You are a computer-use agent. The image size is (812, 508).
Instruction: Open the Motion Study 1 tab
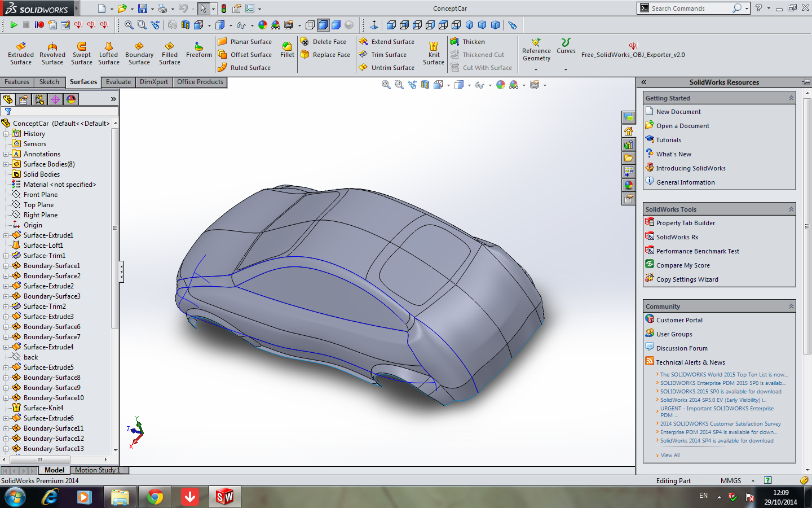point(98,470)
